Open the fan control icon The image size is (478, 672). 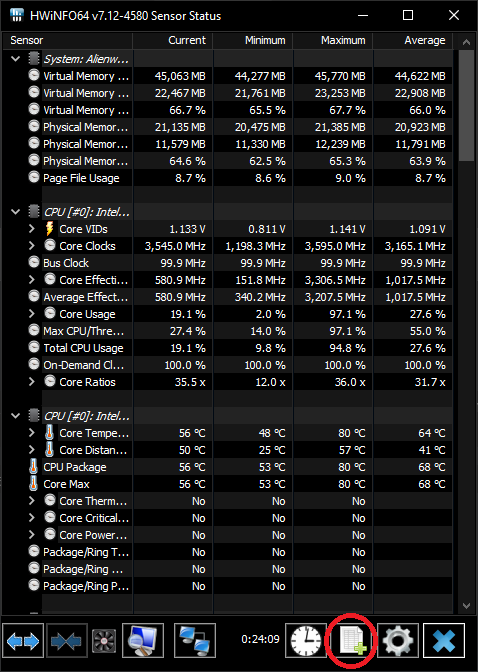point(104,642)
